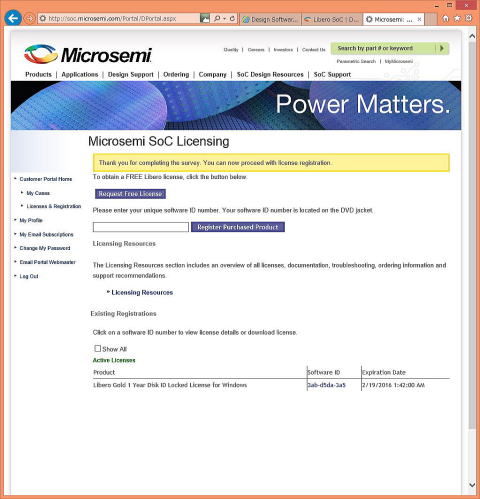
Task: Open Change My Password in sidebar
Action: pyautogui.click(x=45, y=248)
